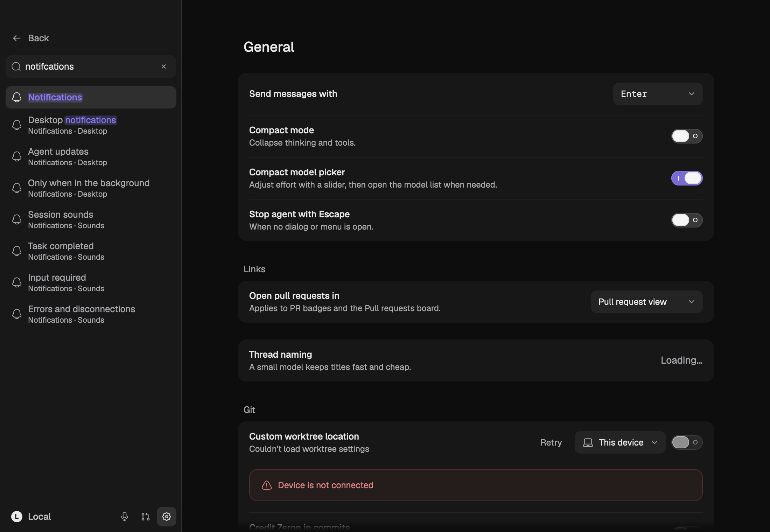This screenshot has width=770, height=532.
Task: Click the bell icon beside Session sounds
Action: click(x=17, y=219)
